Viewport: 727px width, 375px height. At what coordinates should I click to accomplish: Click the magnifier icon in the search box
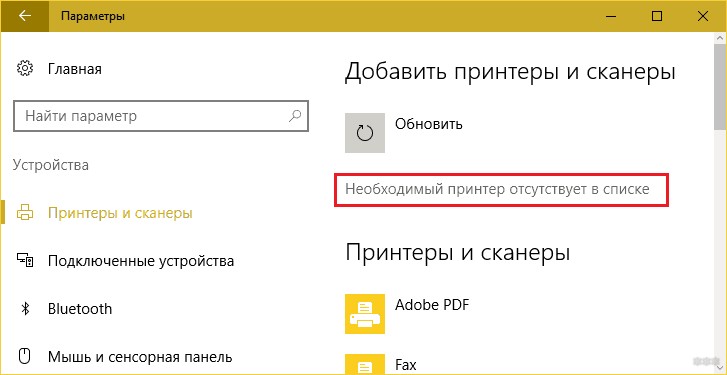[x=295, y=115]
